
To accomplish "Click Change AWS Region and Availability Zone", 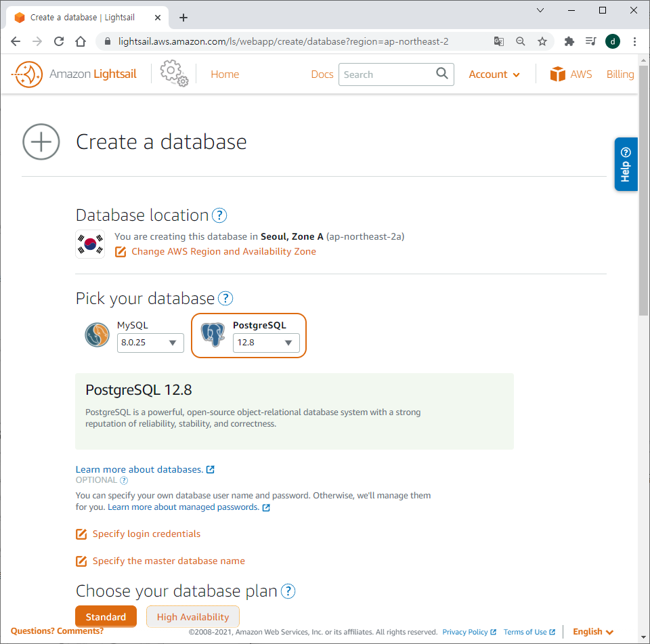I will (224, 252).
